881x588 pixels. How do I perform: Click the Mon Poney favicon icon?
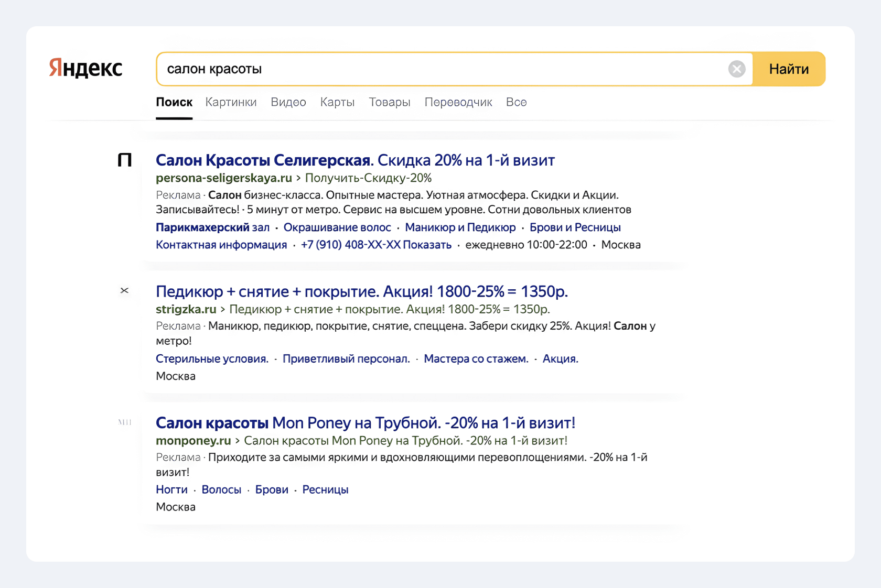pos(125,422)
